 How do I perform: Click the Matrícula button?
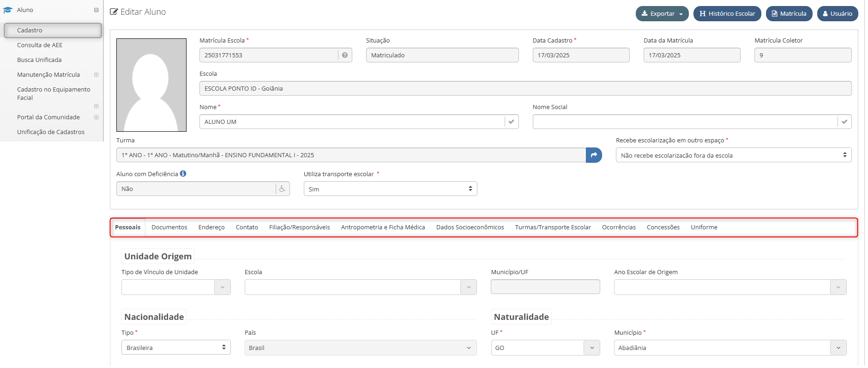(789, 13)
